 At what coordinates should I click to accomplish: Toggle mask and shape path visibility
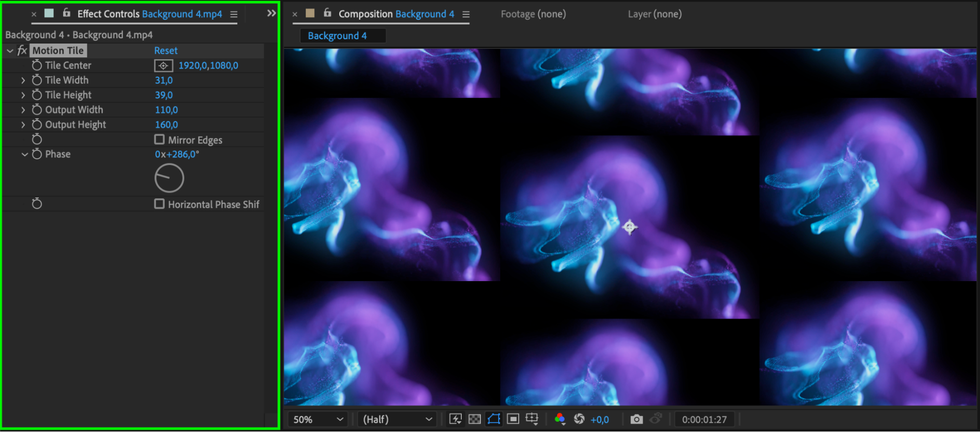[494, 419]
